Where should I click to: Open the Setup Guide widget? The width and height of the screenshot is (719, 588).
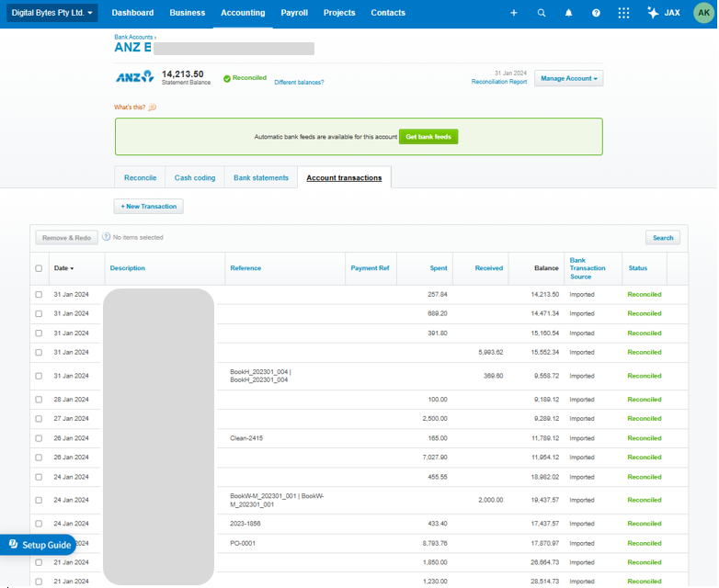point(39,545)
